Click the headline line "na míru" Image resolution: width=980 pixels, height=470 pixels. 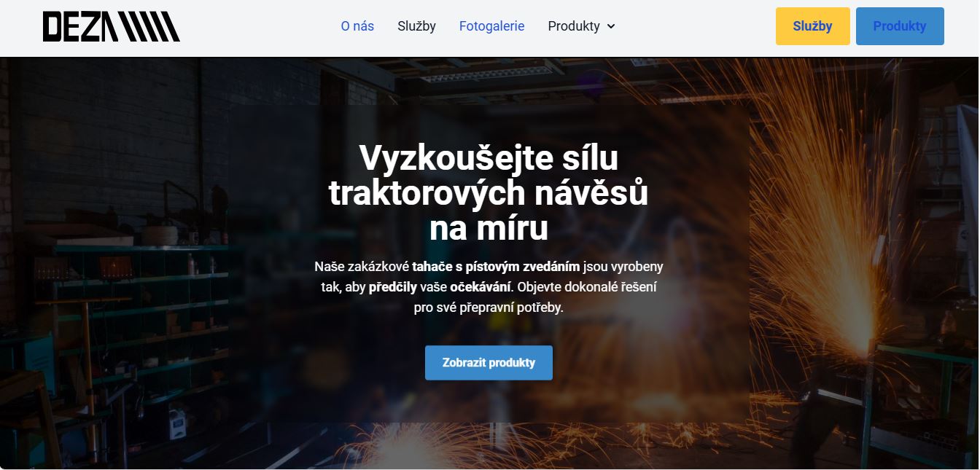[x=489, y=229]
